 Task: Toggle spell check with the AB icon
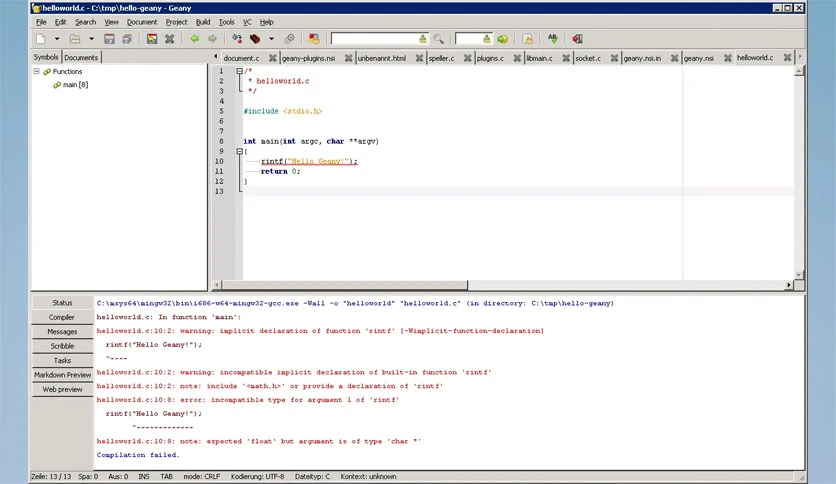pyautogui.click(x=552, y=39)
